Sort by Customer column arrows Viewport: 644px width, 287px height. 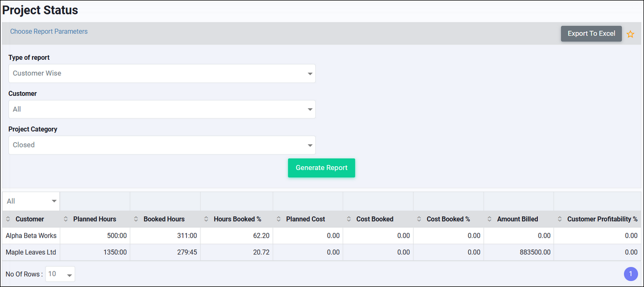click(x=8, y=219)
